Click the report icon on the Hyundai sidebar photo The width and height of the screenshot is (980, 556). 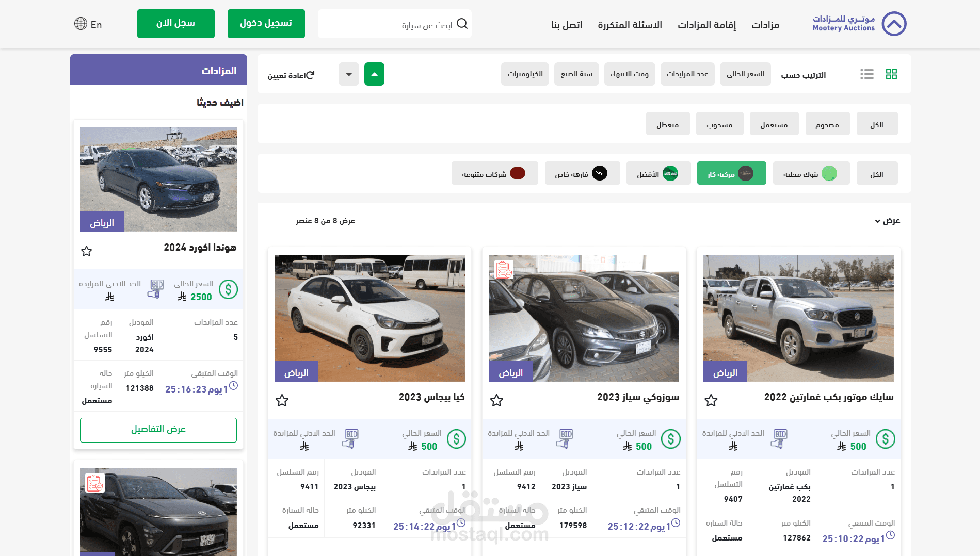95,483
